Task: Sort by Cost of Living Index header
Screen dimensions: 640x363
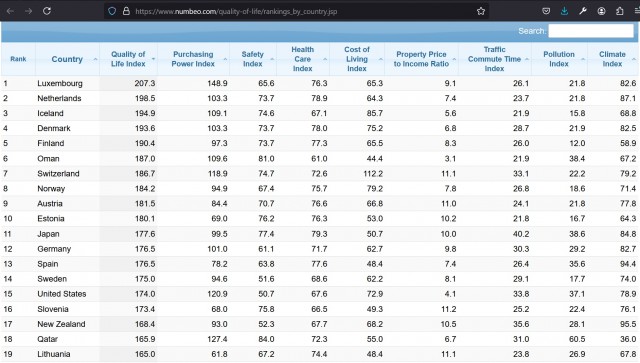Action: [357, 59]
